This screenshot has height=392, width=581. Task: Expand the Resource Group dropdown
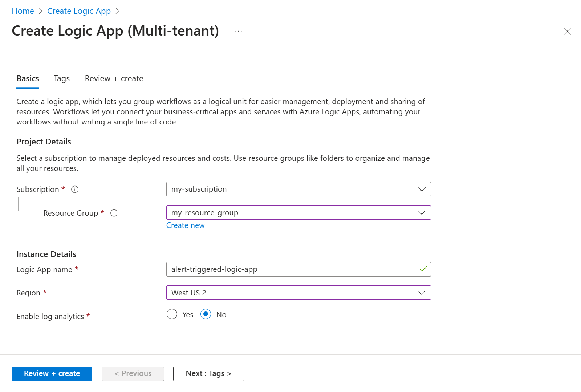[x=298, y=213]
